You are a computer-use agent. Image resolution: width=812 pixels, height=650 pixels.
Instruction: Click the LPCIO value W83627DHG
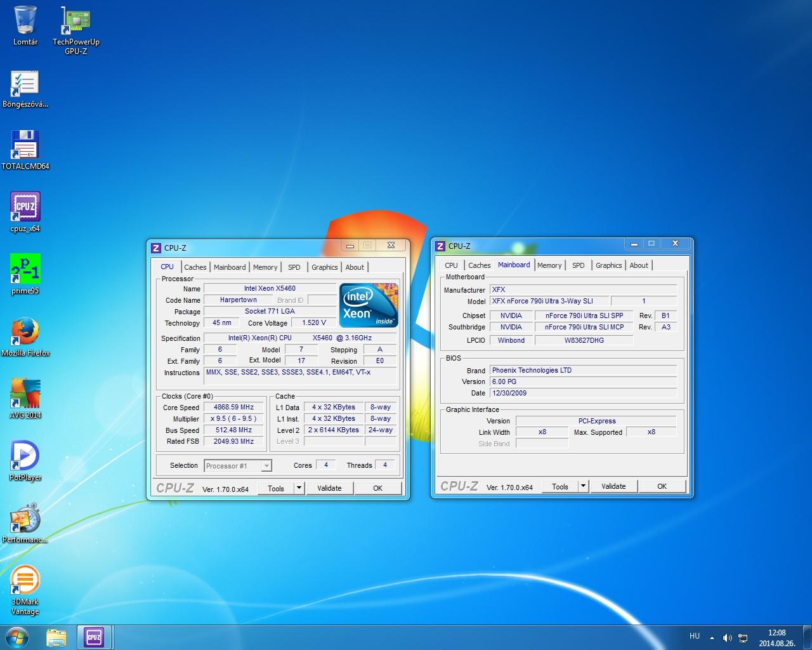(x=584, y=340)
